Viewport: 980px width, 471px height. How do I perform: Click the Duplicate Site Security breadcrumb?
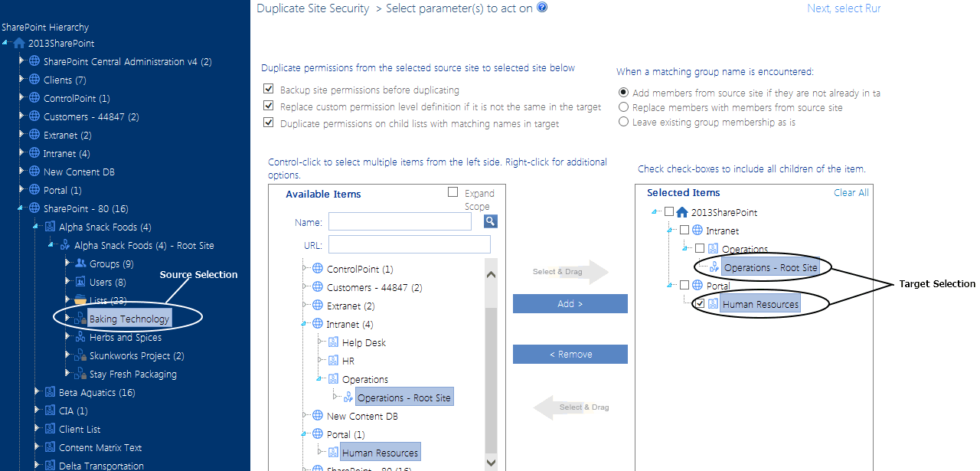click(x=313, y=8)
